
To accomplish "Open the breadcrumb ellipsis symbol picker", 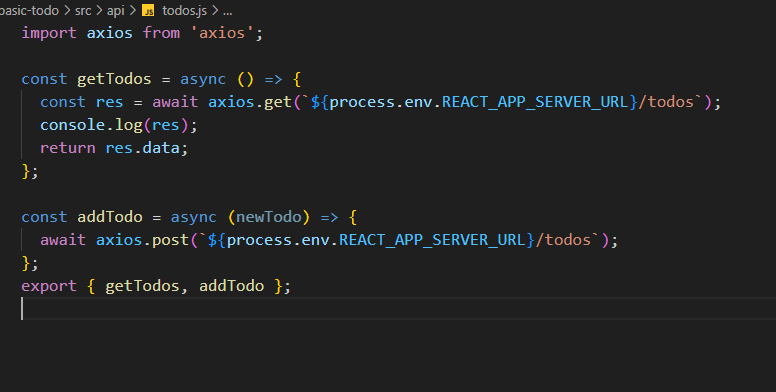I will (x=228, y=11).
